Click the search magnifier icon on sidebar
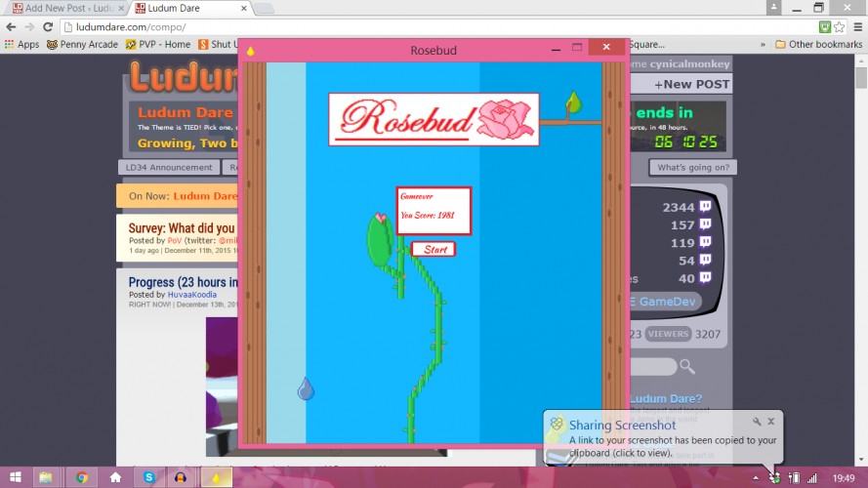The height and width of the screenshot is (488, 868). coord(687,366)
